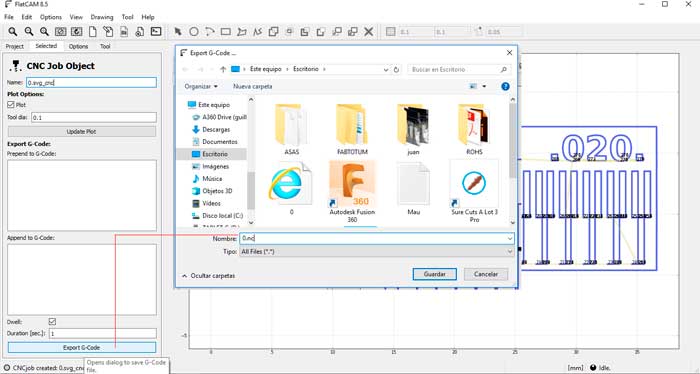Click the Edit Geometry toolbar icon

[108, 32]
